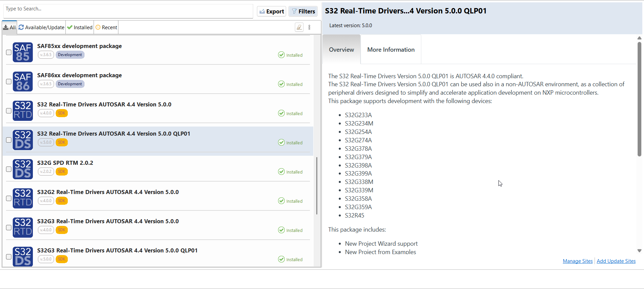Click the Export button
The width and height of the screenshot is (644, 289).
pos(272,11)
